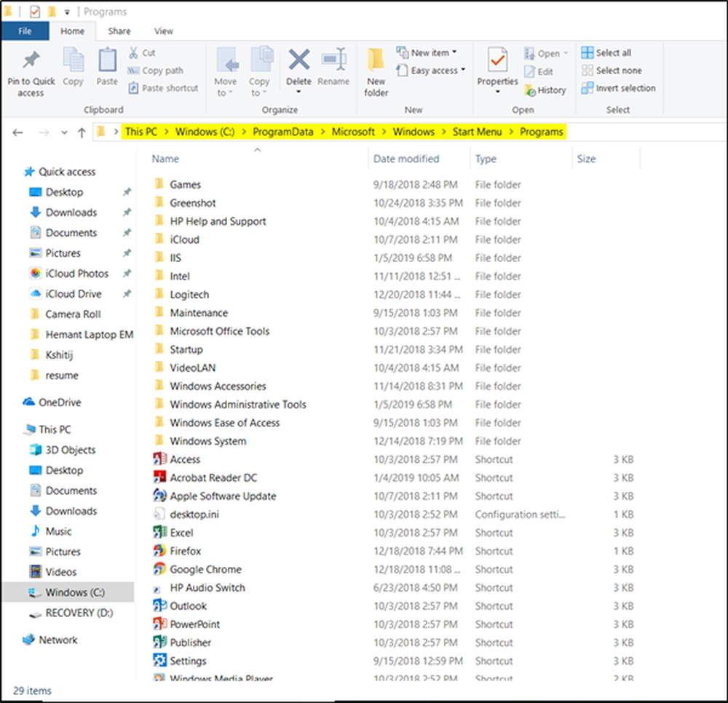
Task: Click the New folder icon
Action: click(376, 62)
